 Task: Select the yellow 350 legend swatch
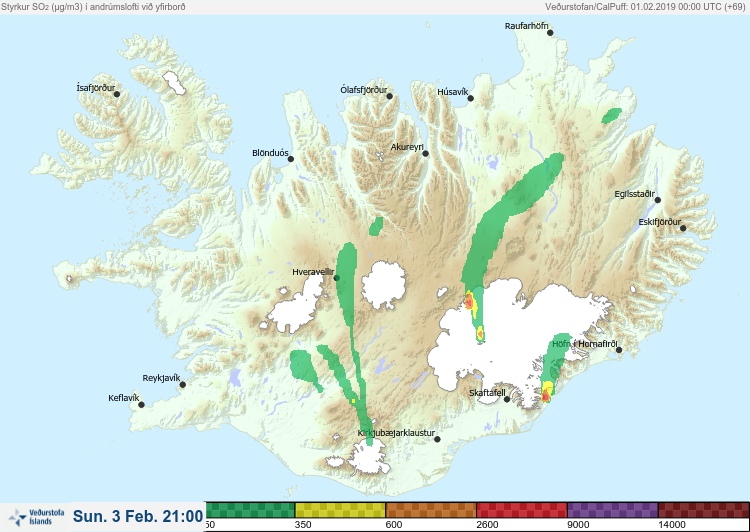click(x=340, y=510)
